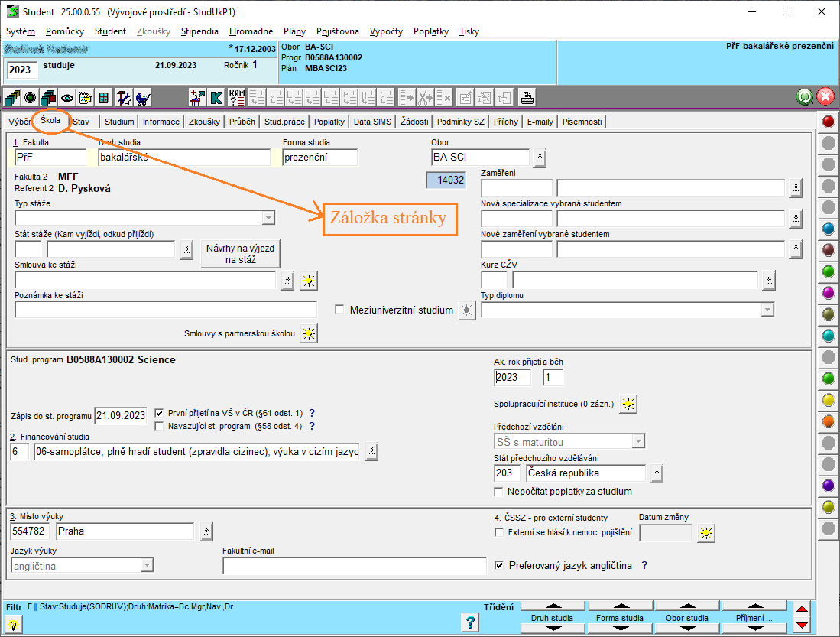
Task: Click the Návrhy na výjezd na stáž button
Action: click(239, 253)
